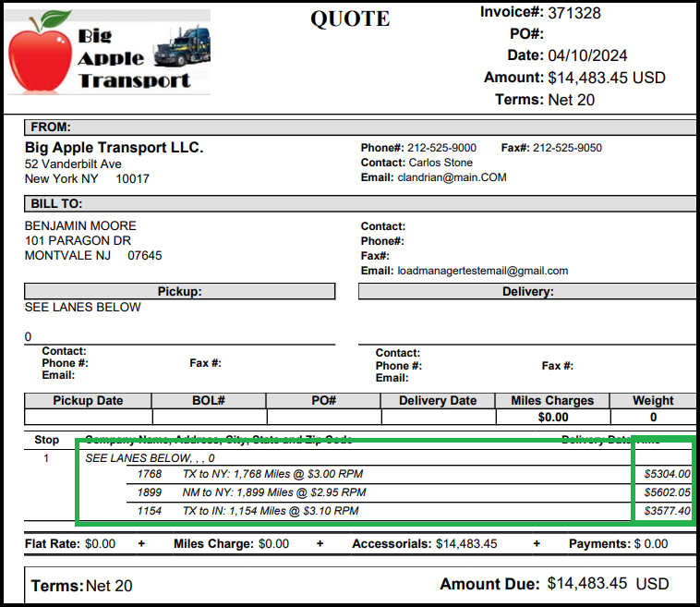This screenshot has width=700, height=607.
Task: Click the Delivery: section header
Action: [527, 292]
